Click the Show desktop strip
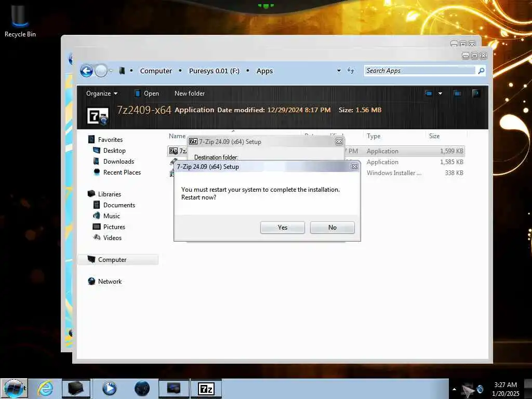The image size is (532, 399). 528,389
